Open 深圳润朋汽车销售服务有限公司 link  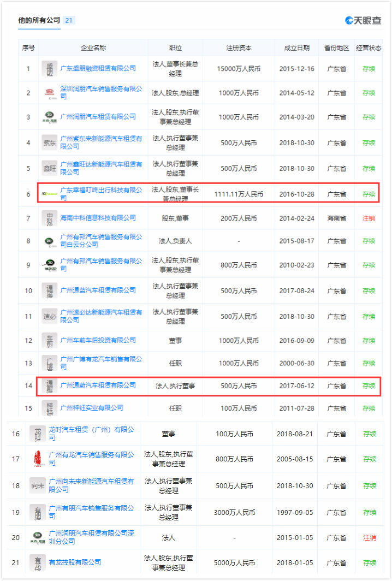[x=101, y=92]
